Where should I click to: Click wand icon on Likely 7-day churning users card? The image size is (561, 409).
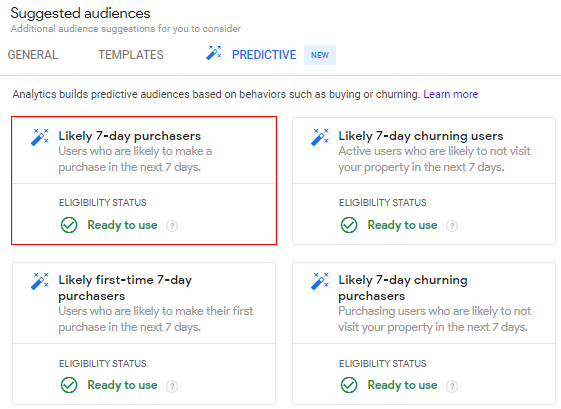320,137
